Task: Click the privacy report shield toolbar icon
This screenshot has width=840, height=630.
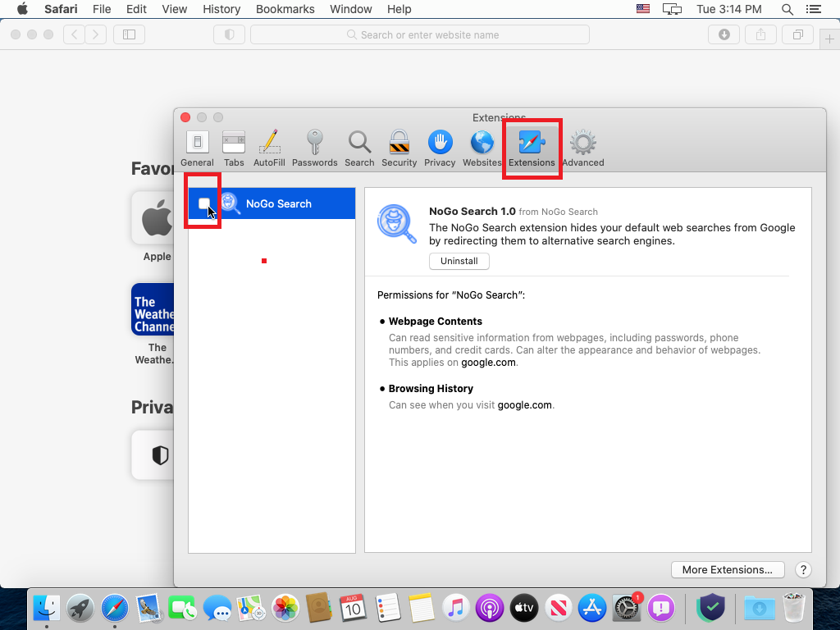Action: (x=230, y=34)
